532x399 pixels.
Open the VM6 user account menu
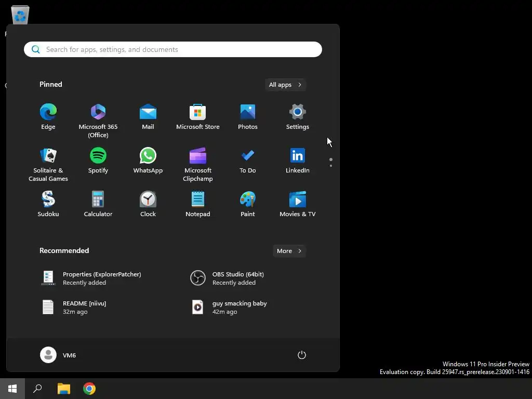[x=58, y=355]
